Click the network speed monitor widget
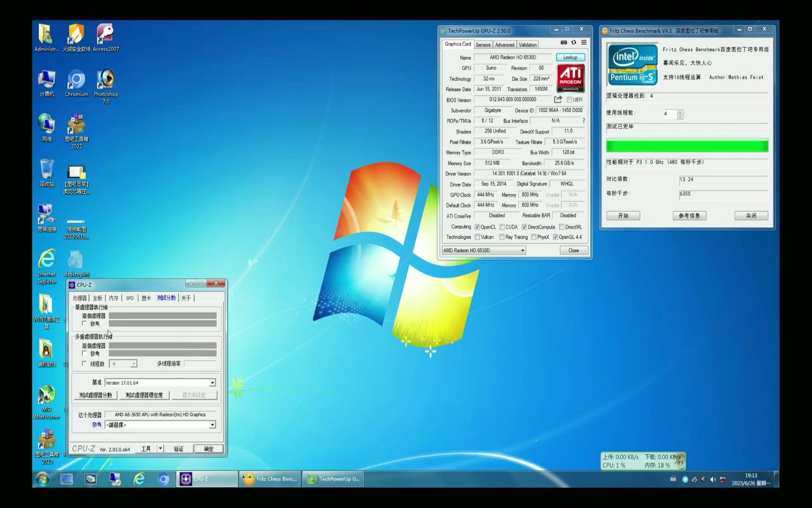The width and height of the screenshot is (812, 508). coord(642,461)
